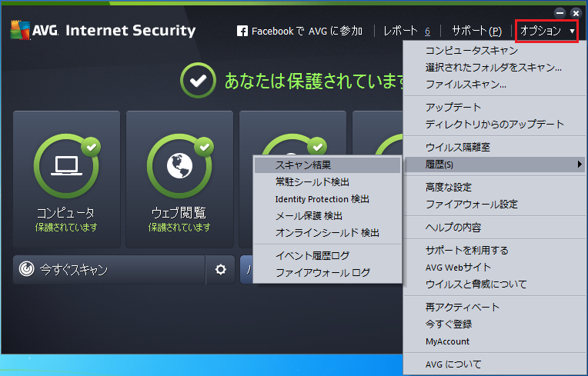Choose ディレクトリからのアップデート
The width and height of the screenshot is (588, 376).
pyautogui.click(x=494, y=125)
